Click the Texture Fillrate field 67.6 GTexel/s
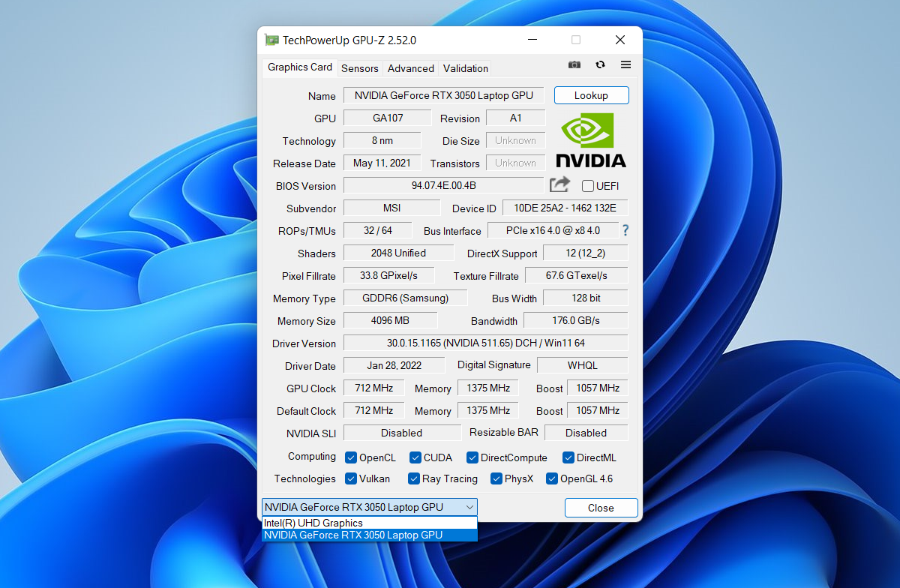Screen dimensions: 900x588 (577, 275)
